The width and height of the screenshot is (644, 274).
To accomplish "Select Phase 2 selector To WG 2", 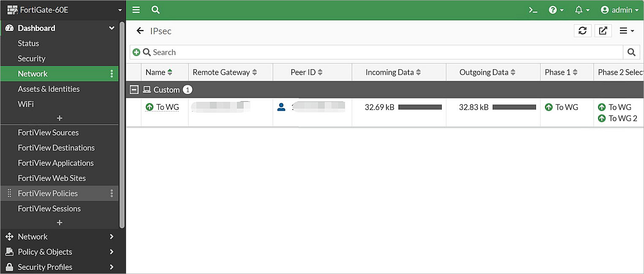I will point(623,118).
